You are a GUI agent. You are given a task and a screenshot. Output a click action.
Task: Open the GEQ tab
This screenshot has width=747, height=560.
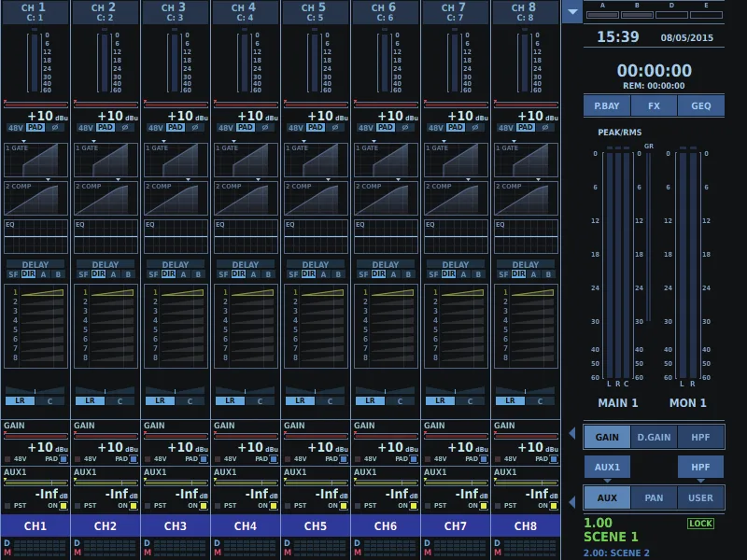click(x=701, y=105)
